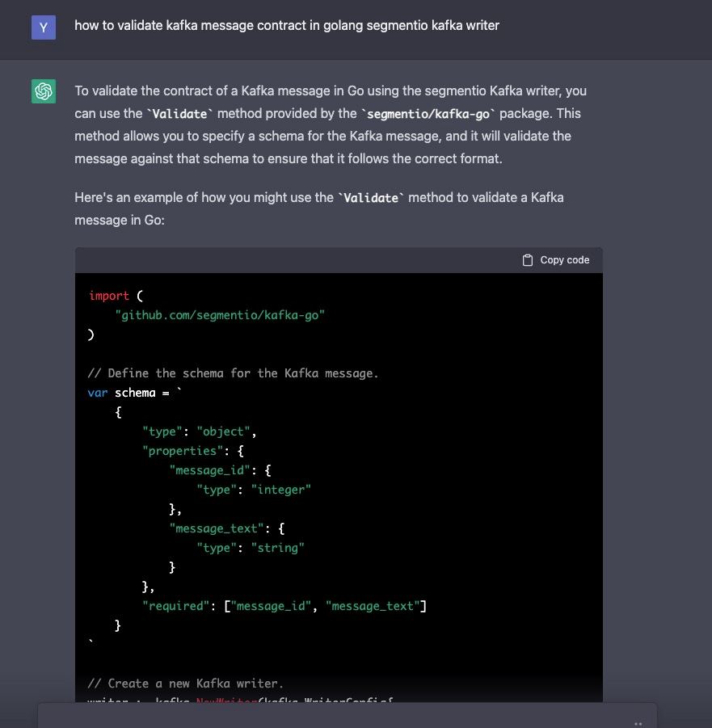
Task: Click the red import keyword in code
Action: point(108,296)
